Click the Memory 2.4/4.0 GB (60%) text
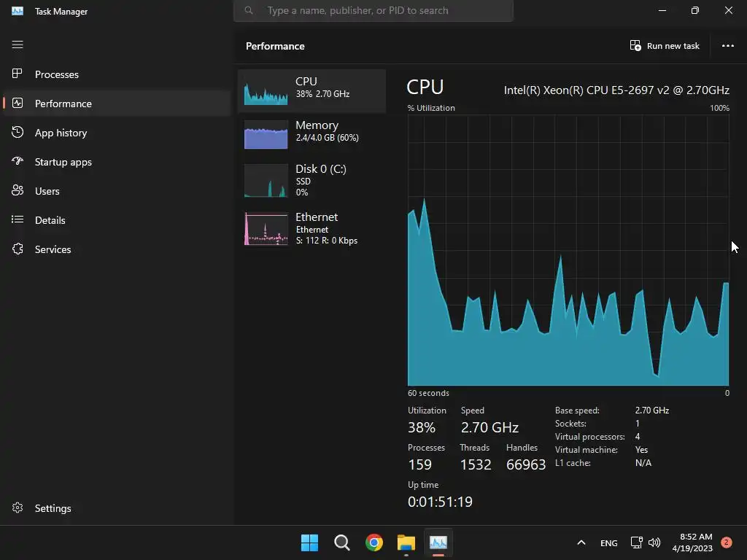Image resolution: width=747 pixels, height=560 pixels. click(x=327, y=138)
